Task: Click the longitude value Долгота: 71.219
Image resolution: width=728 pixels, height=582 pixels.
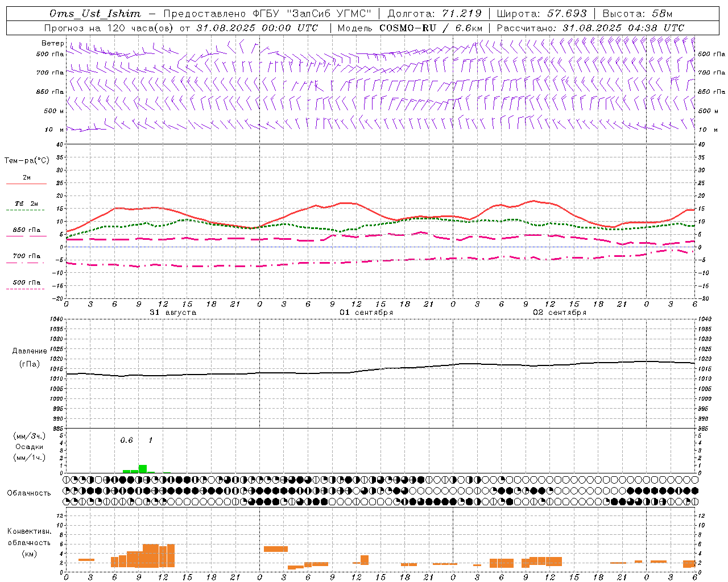Action: click(435, 14)
